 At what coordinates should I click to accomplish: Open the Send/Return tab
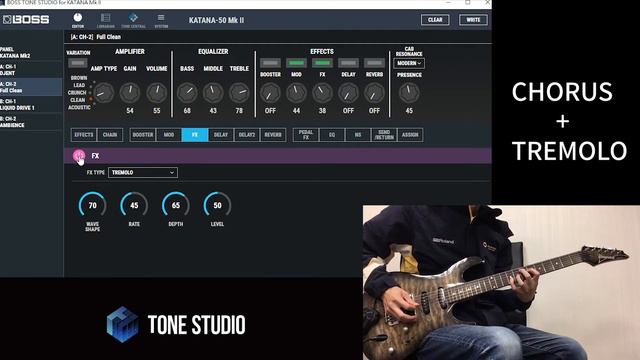[384, 135]
